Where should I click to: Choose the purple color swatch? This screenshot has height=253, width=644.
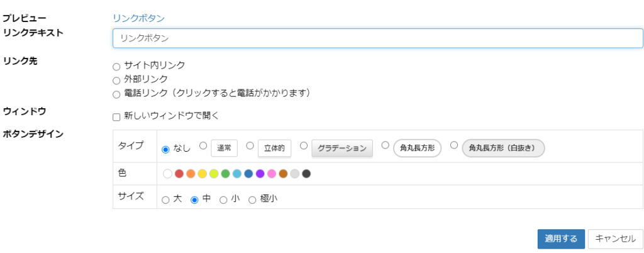click(260, 174)
